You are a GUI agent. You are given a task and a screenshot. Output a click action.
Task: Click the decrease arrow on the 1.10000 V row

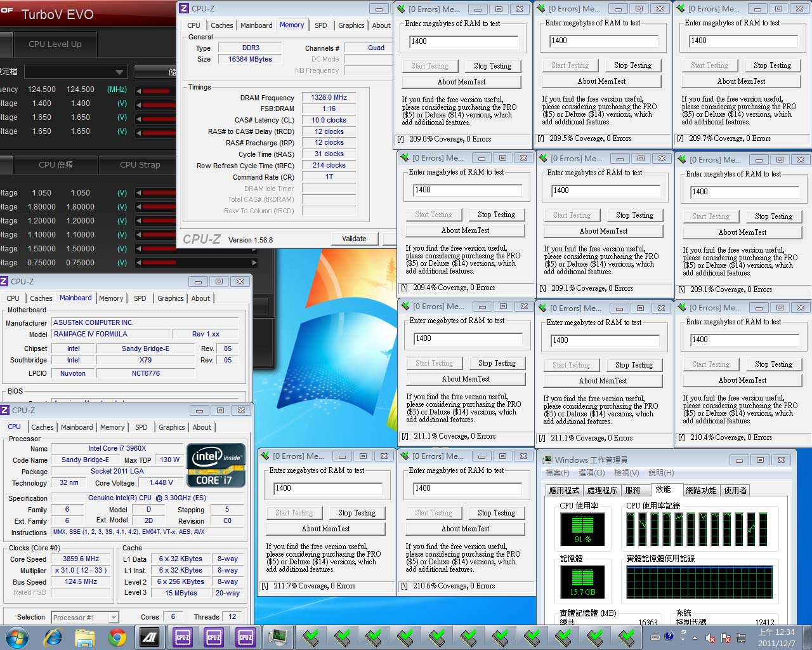(139, 235)
